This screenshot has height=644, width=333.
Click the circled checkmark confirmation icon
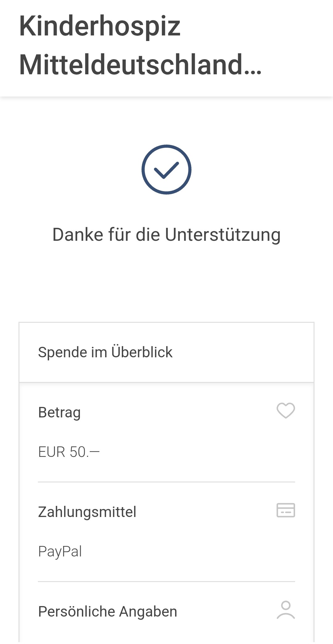166,170
